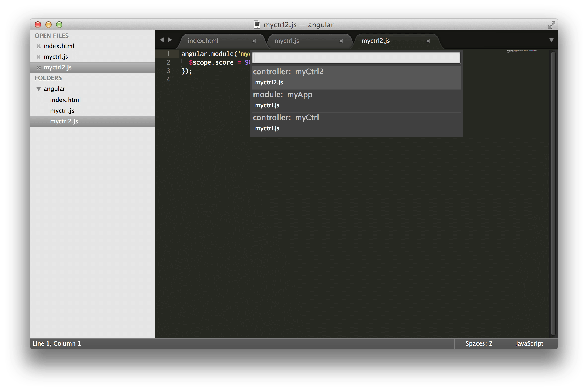Screen dimensions: 588x391
Task: Close the myctrl.js tab
Action: 341,41
